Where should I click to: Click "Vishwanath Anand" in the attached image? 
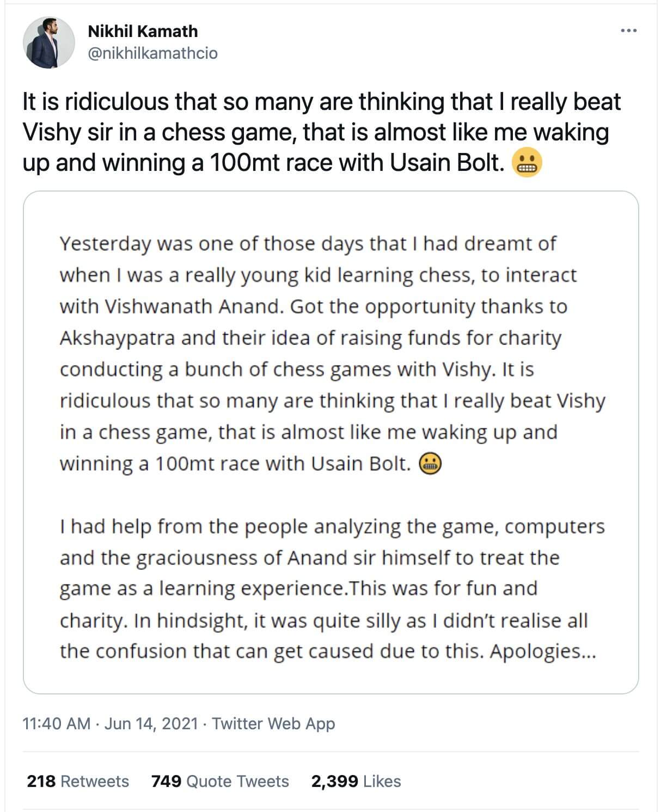193,307
